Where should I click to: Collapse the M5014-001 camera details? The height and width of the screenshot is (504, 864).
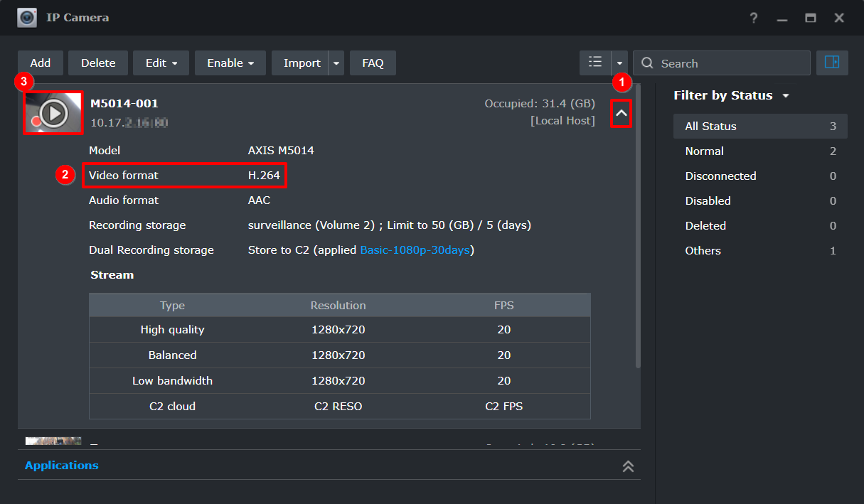point(622,114)
